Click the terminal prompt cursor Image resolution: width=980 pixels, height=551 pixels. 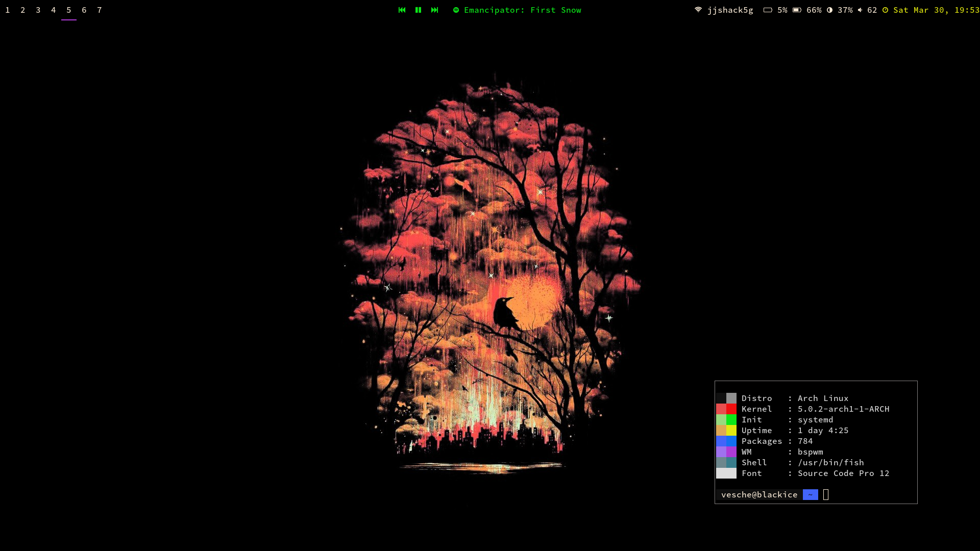(826, 494)
